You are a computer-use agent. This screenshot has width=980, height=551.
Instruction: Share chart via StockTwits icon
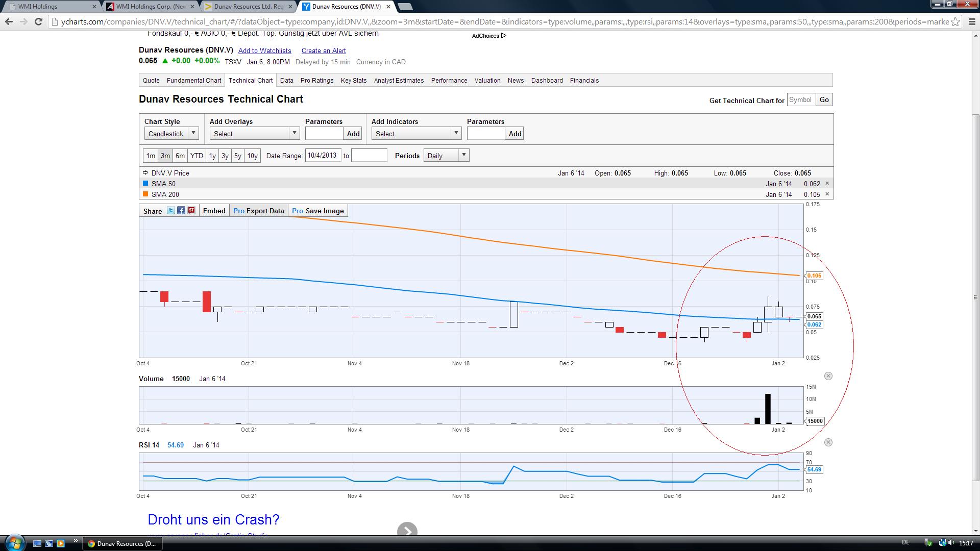(x=191, y=211)
